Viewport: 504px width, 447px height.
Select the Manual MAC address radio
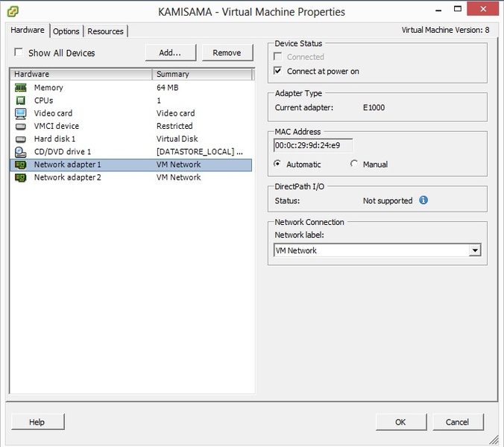pos(354,164)
